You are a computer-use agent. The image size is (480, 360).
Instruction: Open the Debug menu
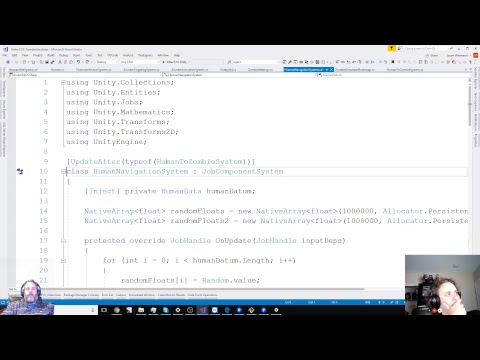pyautogui.click(x=63, y=55)
